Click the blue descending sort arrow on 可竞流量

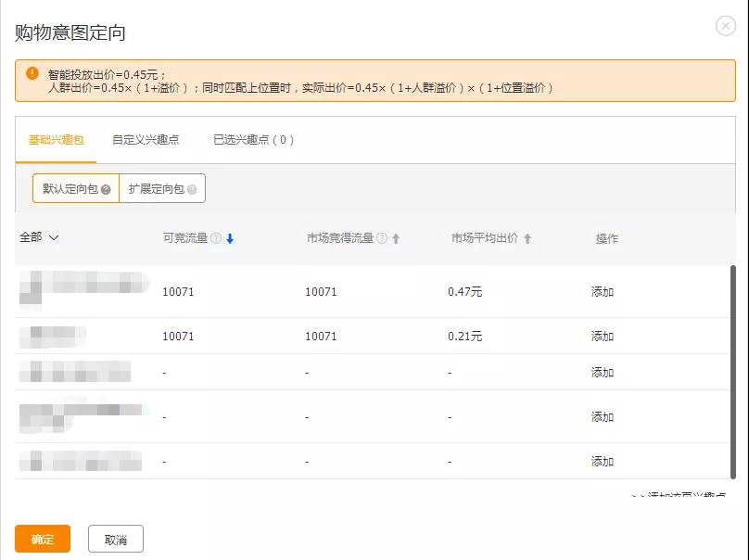230,237
